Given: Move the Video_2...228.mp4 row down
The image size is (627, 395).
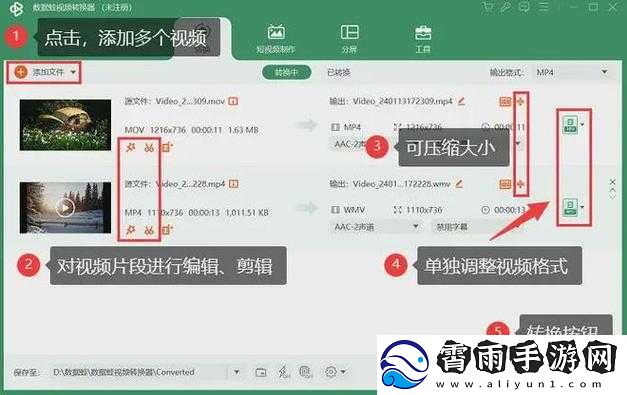Looking at the screenshot, I should click(613, 196).
